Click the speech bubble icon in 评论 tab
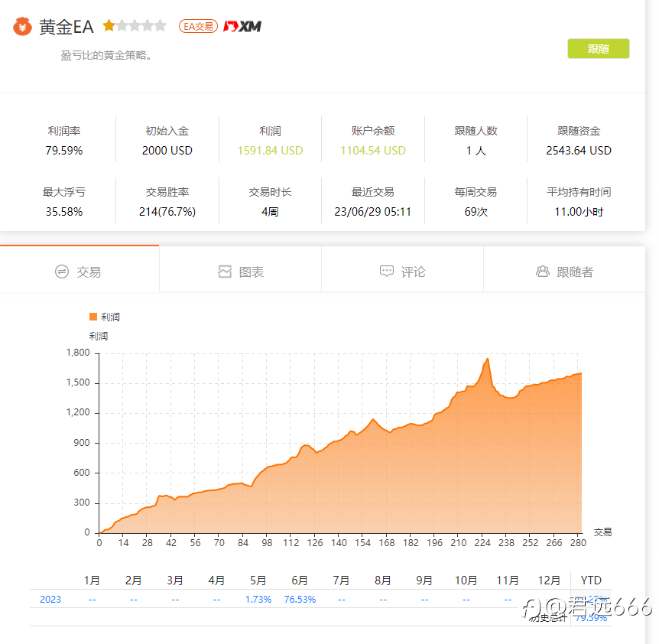 (387, 271)
